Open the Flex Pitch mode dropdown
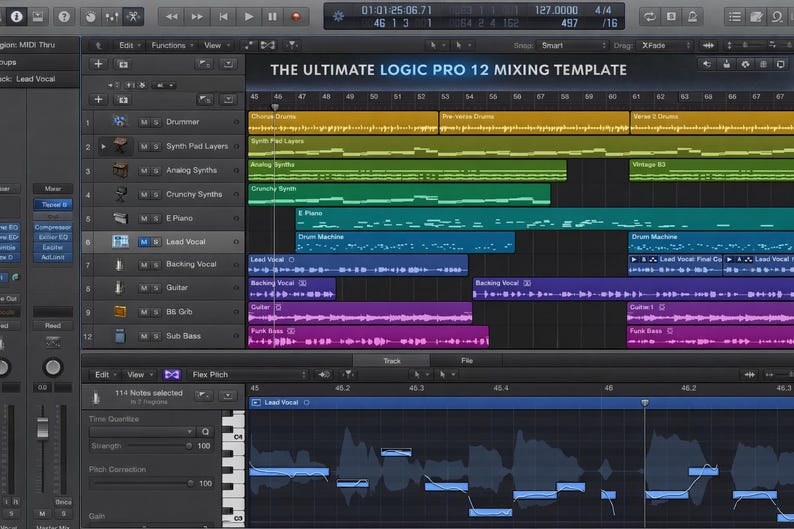 [x=248, y=375]
